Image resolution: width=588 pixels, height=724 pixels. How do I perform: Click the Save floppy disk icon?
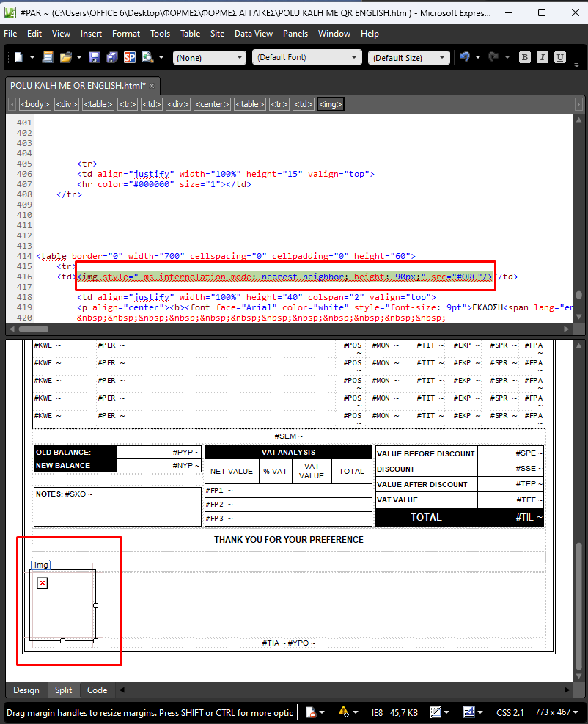coord(94,57)
